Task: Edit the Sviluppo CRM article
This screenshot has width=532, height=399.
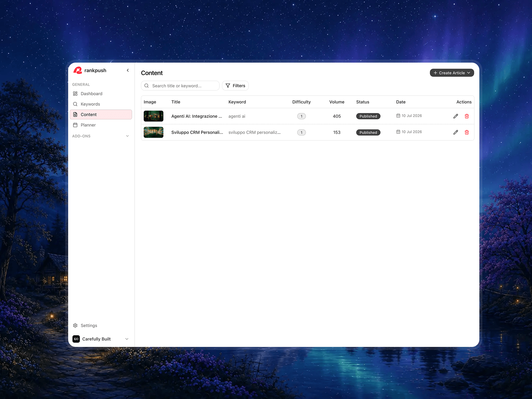Action: click(x=456, y=132)
